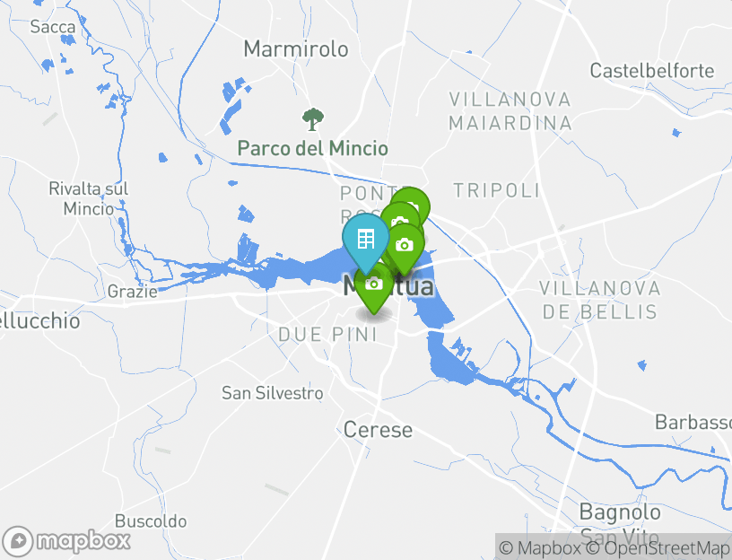Click the Tripoli district label

pos(497,190)
